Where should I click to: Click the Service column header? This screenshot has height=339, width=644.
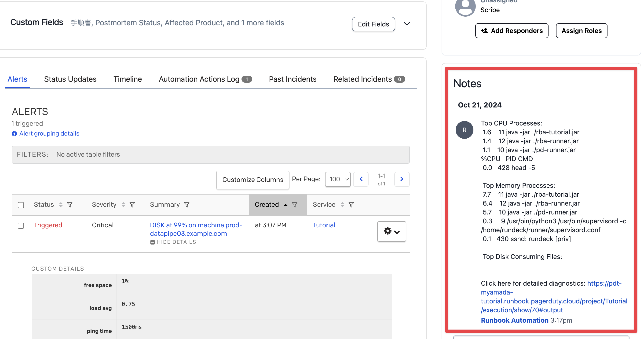click(324, 205)
